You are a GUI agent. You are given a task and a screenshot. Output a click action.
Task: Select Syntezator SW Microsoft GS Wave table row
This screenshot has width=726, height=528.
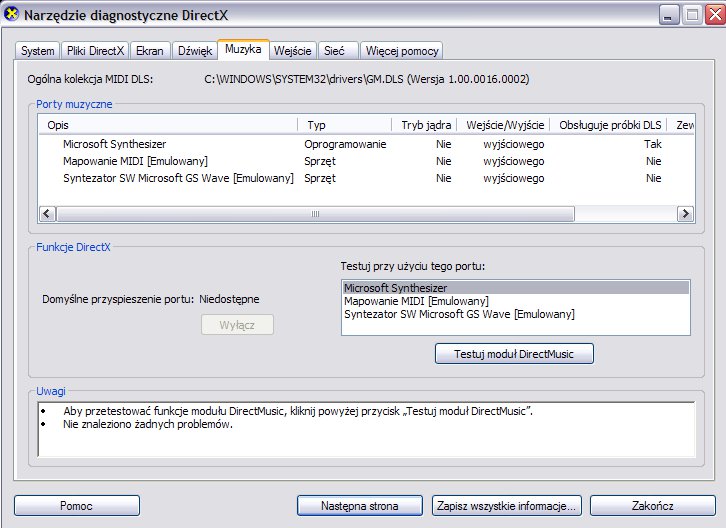coord(366,178)
